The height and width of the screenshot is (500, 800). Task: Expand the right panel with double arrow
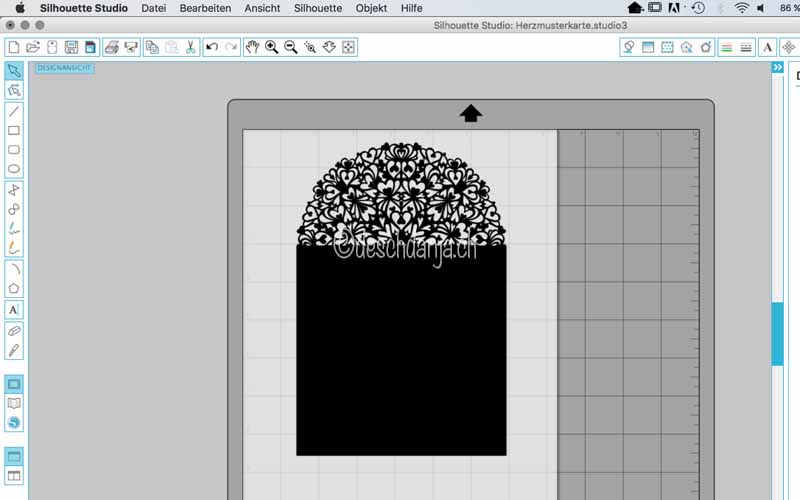tap(778, 67)
